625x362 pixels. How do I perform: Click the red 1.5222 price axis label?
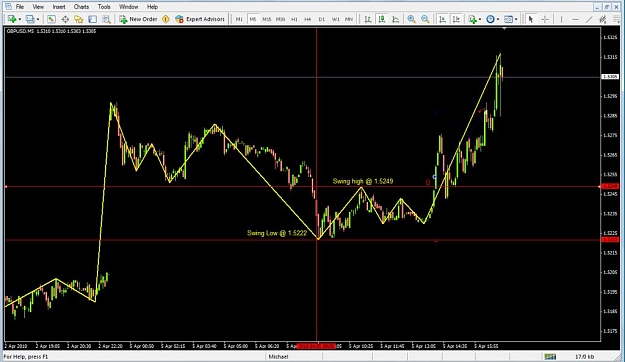tap(610, 240)
